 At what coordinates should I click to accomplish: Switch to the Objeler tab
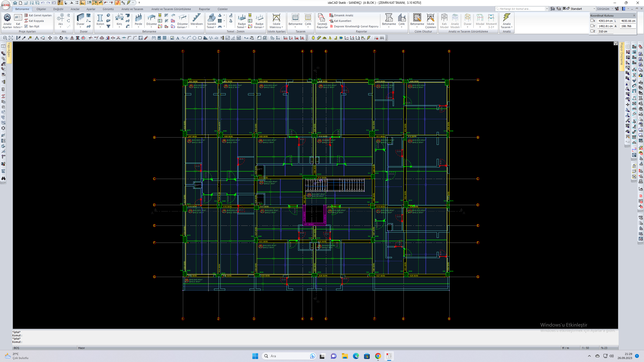[41, 9]
